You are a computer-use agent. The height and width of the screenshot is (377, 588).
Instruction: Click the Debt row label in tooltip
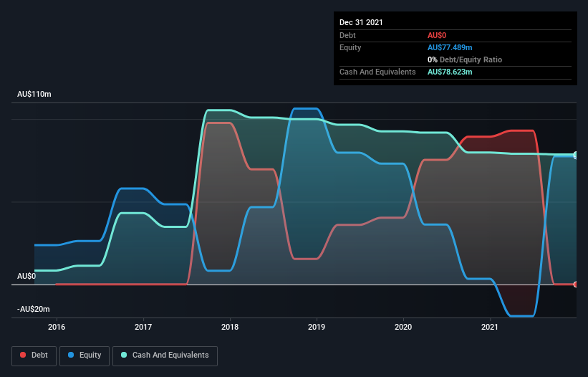[347, 35]
